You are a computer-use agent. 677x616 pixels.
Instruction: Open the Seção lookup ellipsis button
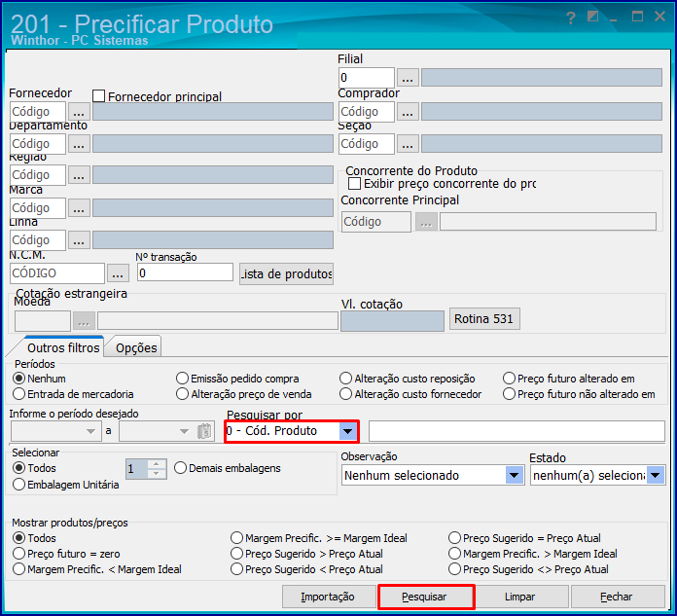[x=408, y=144]
